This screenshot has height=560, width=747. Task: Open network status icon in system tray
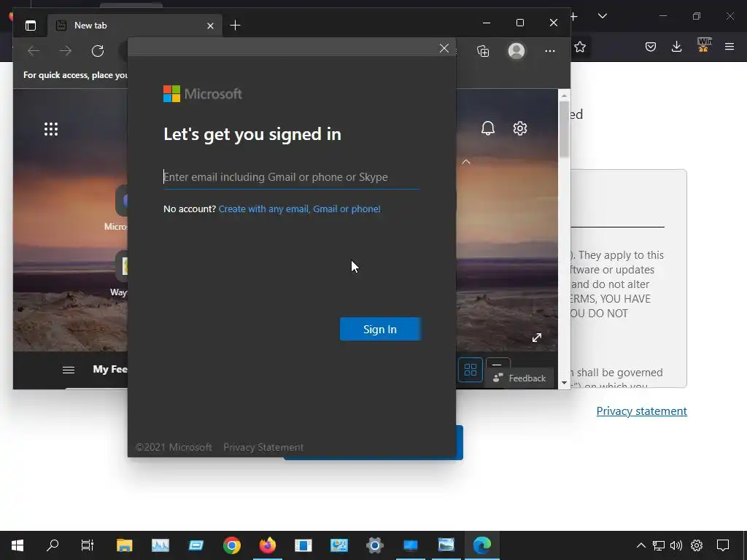[x=659, y=545]
